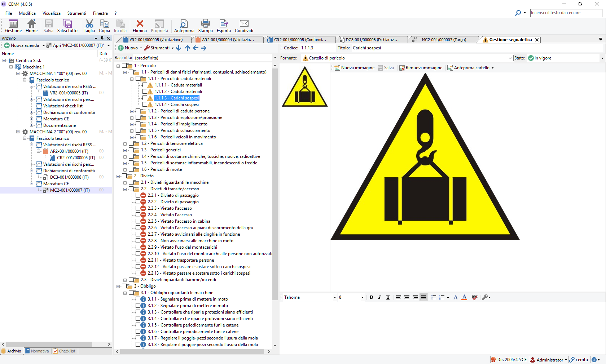Click the Esporta export icon
606x364 pixels.
click(224, 24)
